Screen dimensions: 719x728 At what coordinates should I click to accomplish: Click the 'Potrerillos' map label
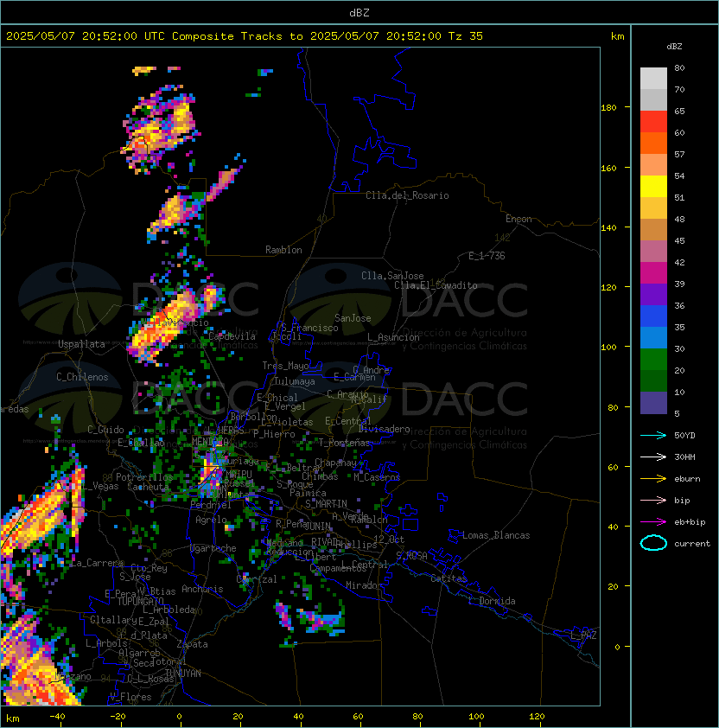tap(144, 477)
